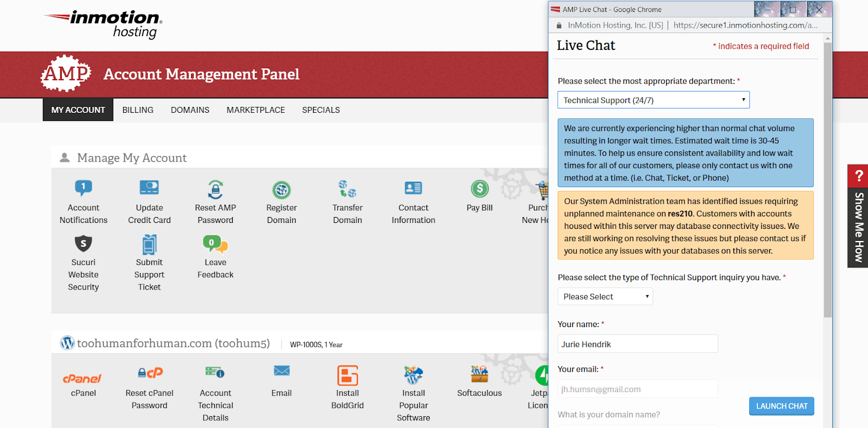Click the Pay Bill dollar icon
The image size is (868, 428).
click(480, 189)
